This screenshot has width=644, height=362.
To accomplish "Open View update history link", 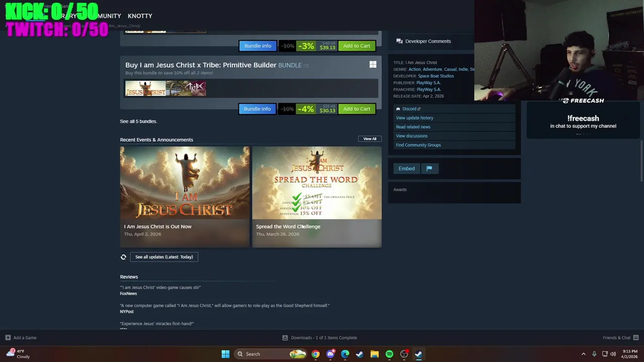I will pyautogui.click(x=415, y=118).
